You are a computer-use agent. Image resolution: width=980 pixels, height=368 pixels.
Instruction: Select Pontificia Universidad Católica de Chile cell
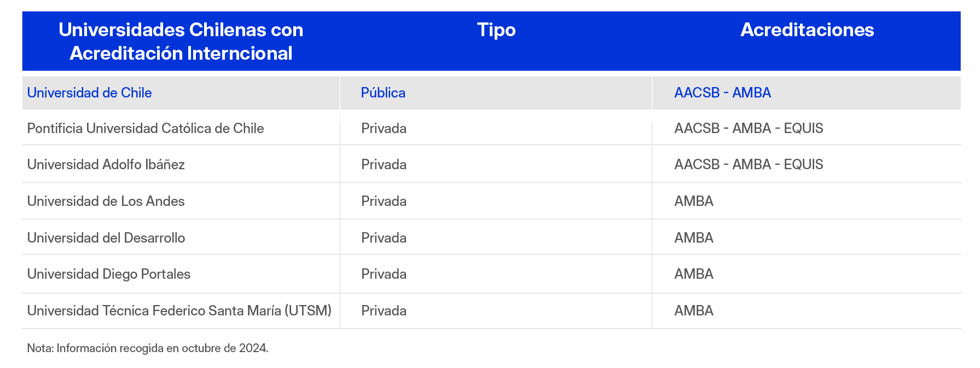[146, 129]
